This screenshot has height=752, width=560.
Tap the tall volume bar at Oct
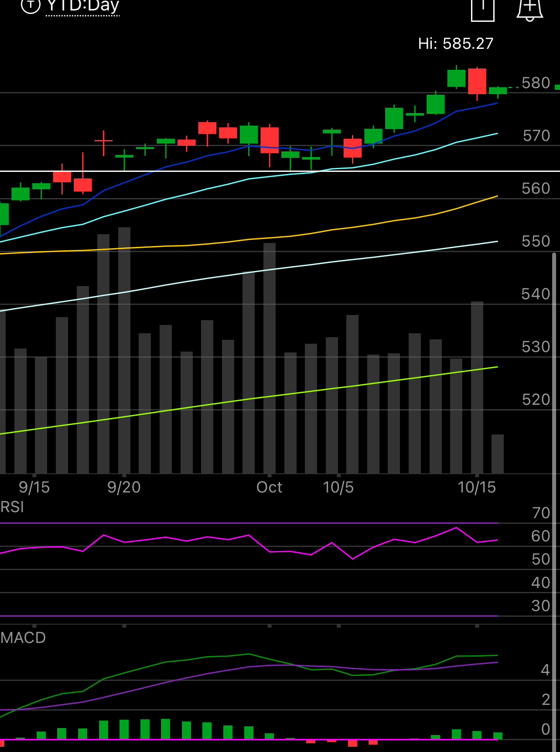[270, 358]
